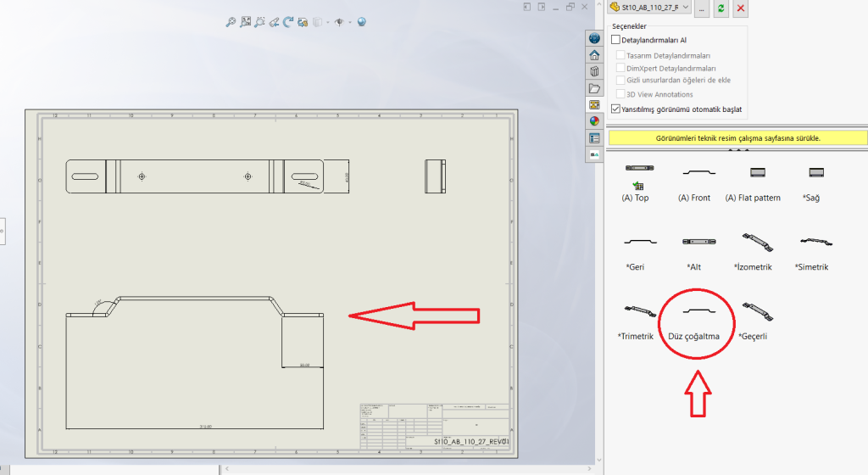Enable the Detaylandırmaları Al checkbox
This screenshot has width=868, height=475.
click(616, 40)
